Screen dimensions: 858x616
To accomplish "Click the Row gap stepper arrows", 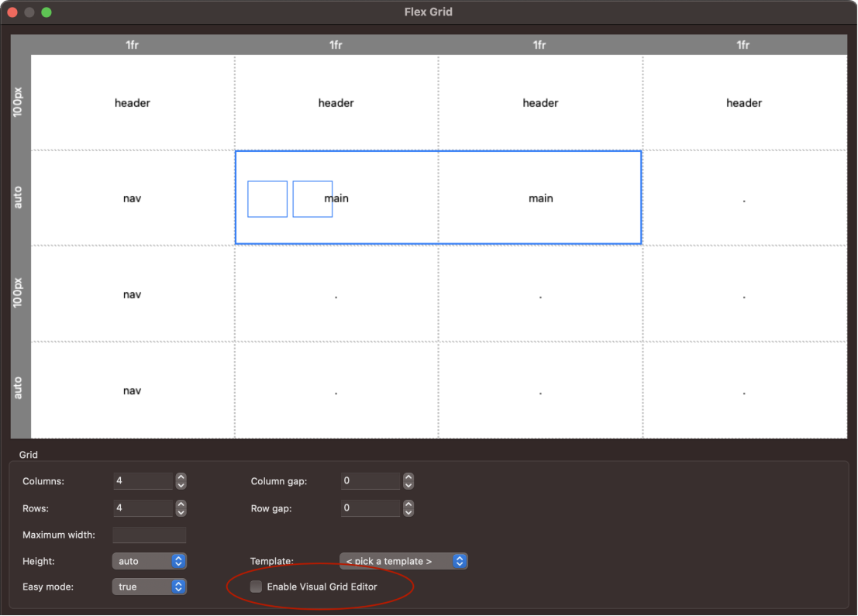I will 408,508.
